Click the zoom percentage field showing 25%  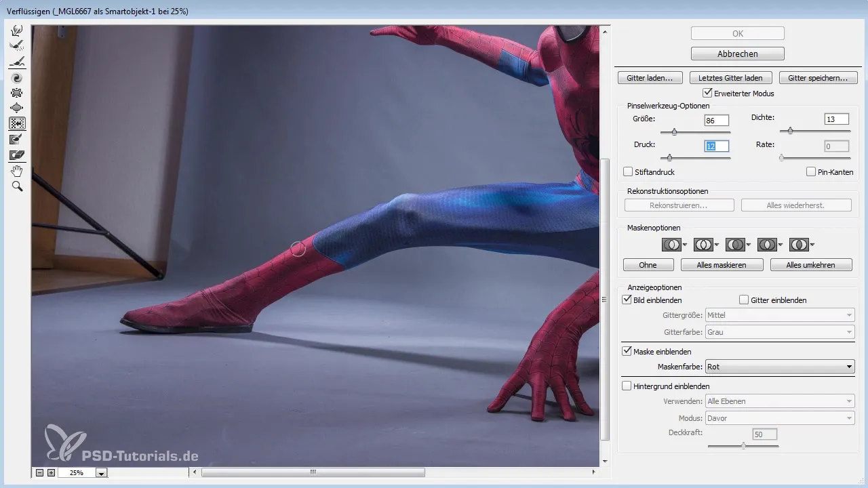pyautogui.click(x=76, y=473)
